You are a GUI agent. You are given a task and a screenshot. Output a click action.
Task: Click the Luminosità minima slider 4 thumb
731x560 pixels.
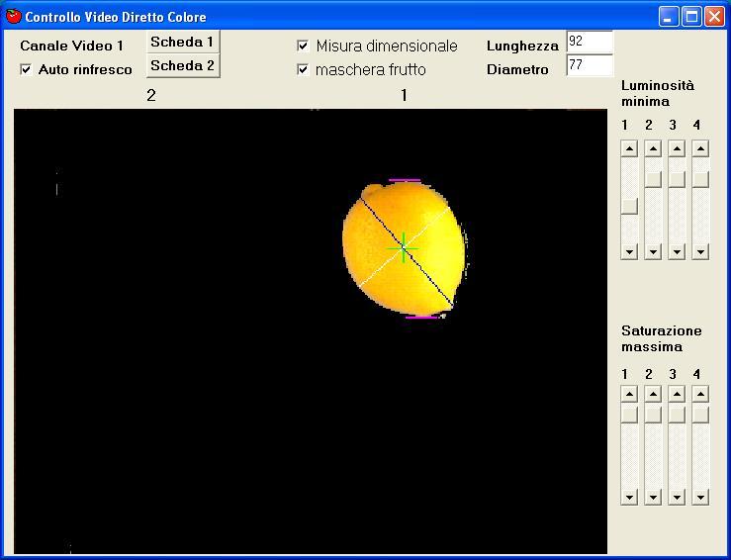click(700, 179)
